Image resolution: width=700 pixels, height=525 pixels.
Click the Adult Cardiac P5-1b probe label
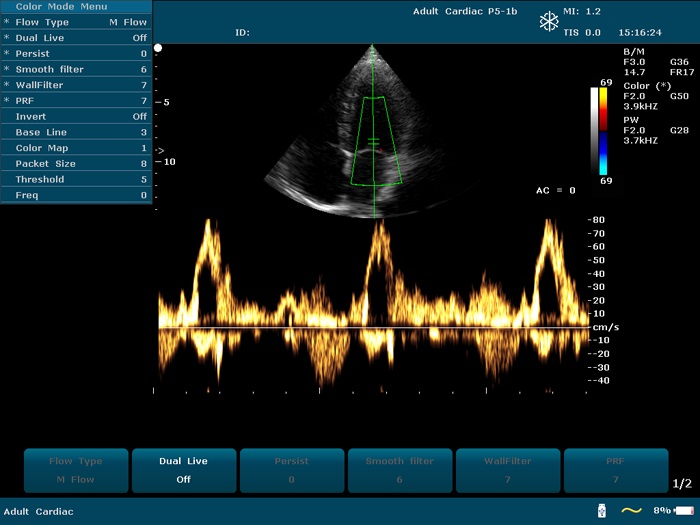[x=465, y=12]
